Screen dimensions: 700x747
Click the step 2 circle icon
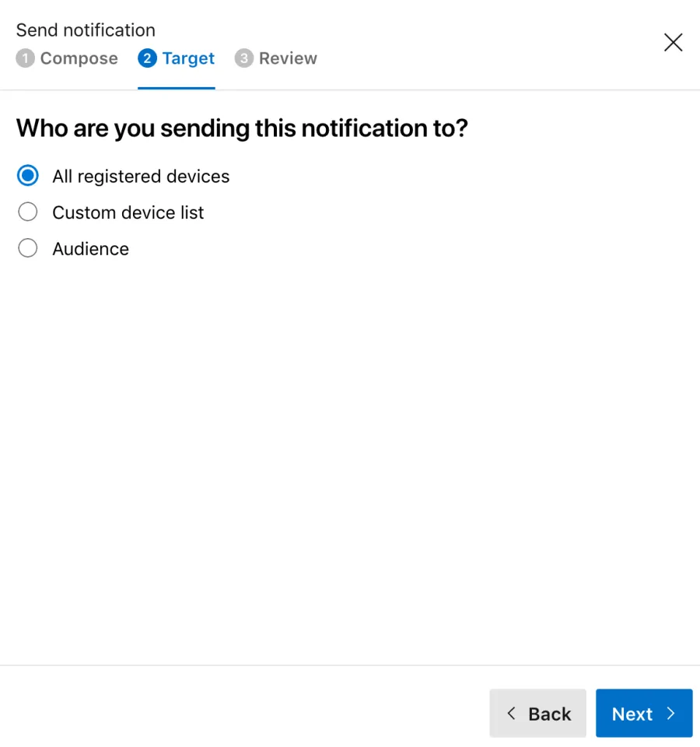147,58
